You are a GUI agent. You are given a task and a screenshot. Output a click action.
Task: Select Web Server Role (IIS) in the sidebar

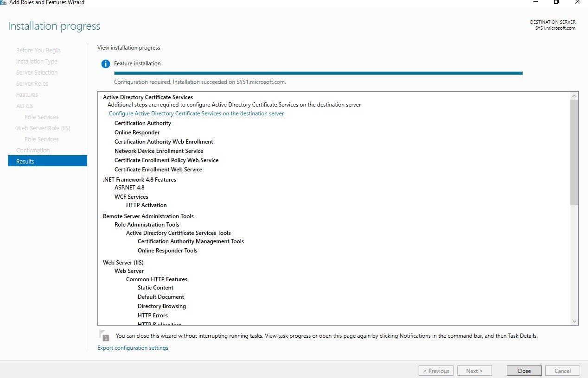[x=43, y=128]
